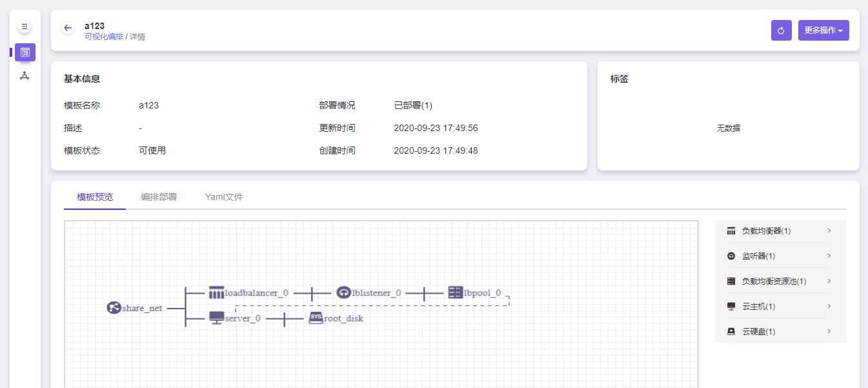Open the topology sidebar icon
Screen dimensions: 868x388
[25, 76]
